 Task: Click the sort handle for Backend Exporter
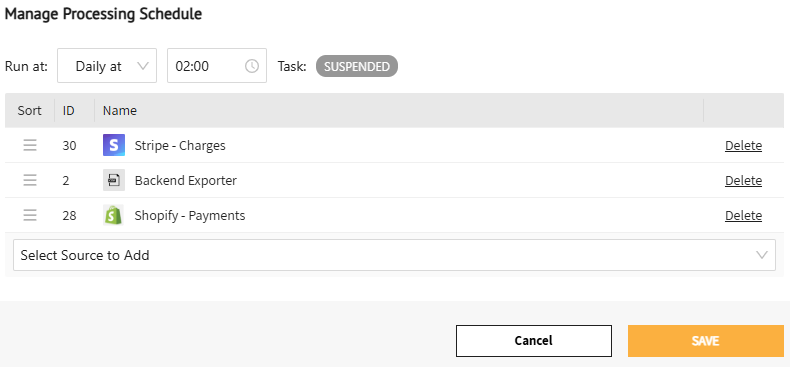[x=30, y=180]
